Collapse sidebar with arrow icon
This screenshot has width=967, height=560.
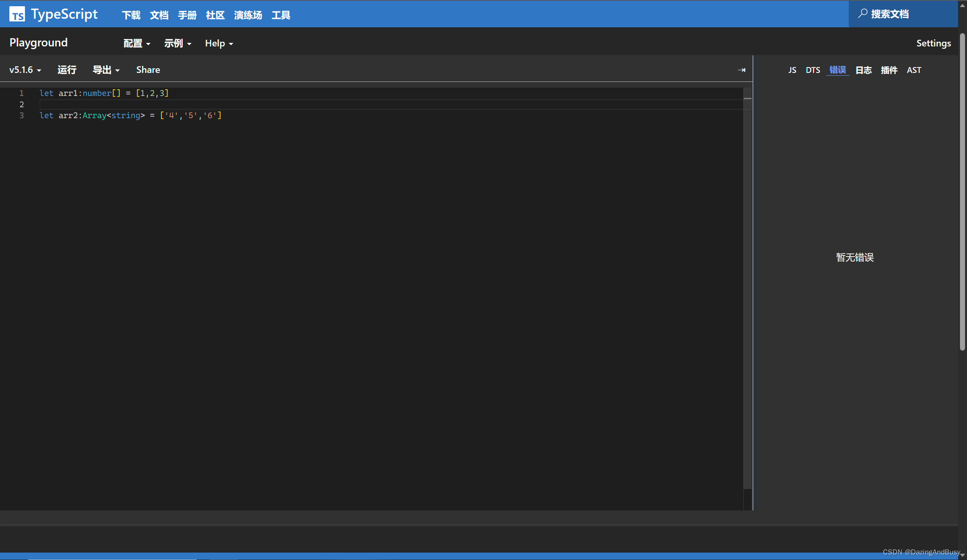click(x=741, y=70)
